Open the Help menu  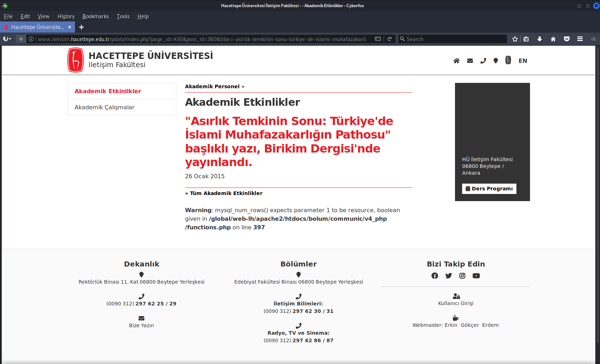[x=143, y=16]
